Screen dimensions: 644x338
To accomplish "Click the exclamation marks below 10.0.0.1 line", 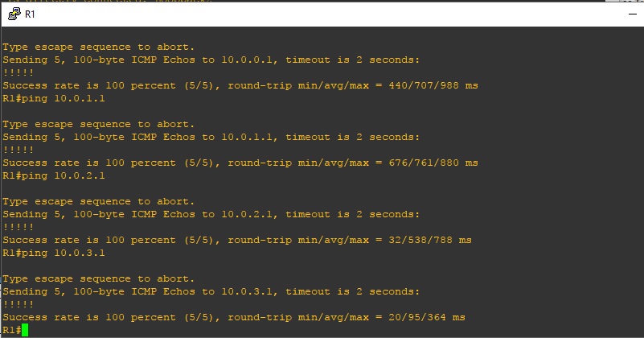I will pos(18,72).
